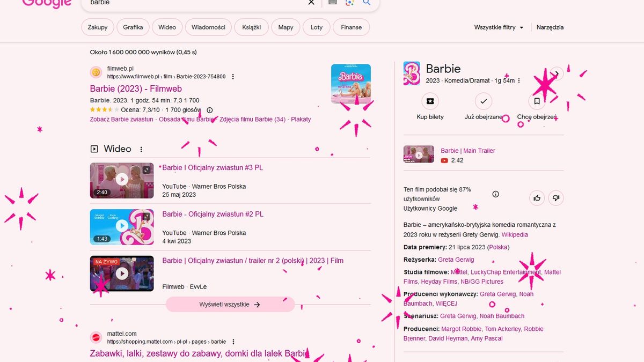Screen dimensions: 644x362
Task: Open Google Lens image search icon
Action: (x=349, y=3)
